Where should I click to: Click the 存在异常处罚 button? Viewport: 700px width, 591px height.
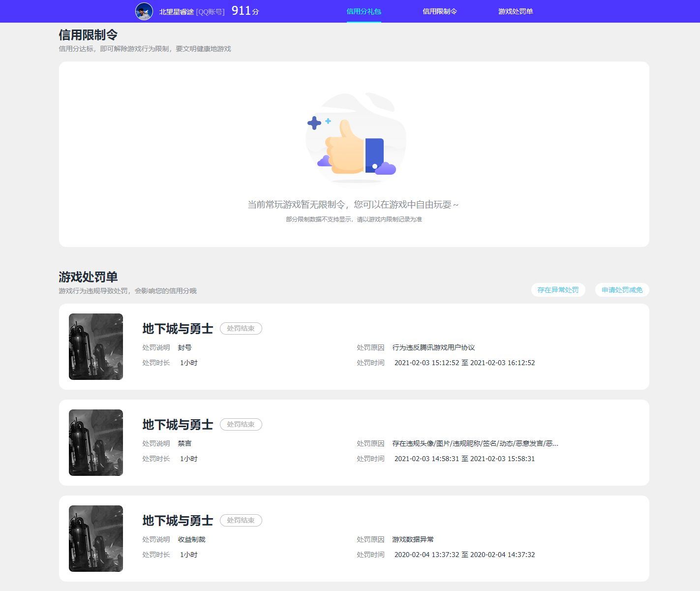(x=558, y=290)
